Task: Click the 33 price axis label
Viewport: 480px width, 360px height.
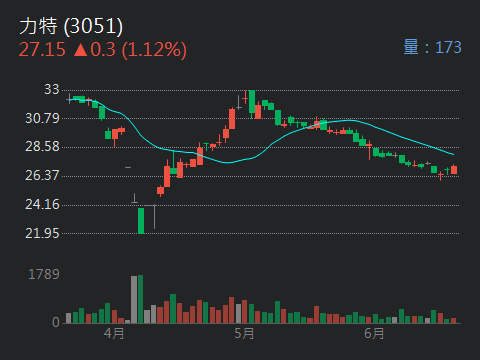Action: coord(52,90)
